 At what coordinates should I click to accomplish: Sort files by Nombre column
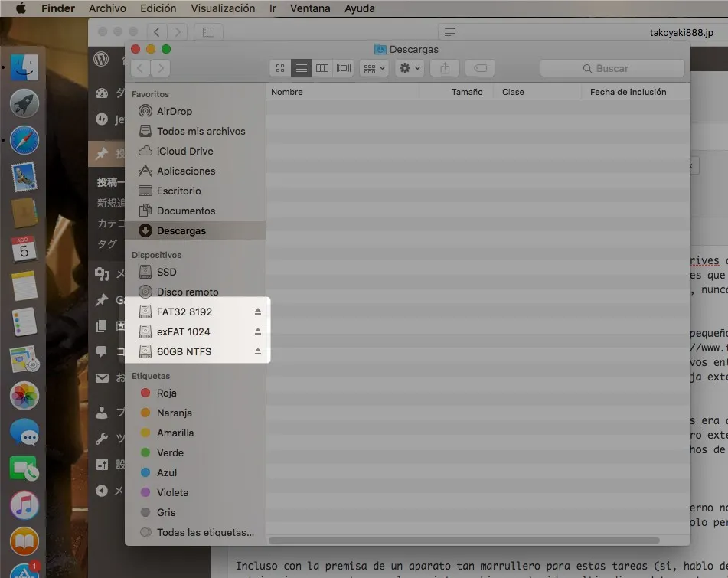click(287, 92)
